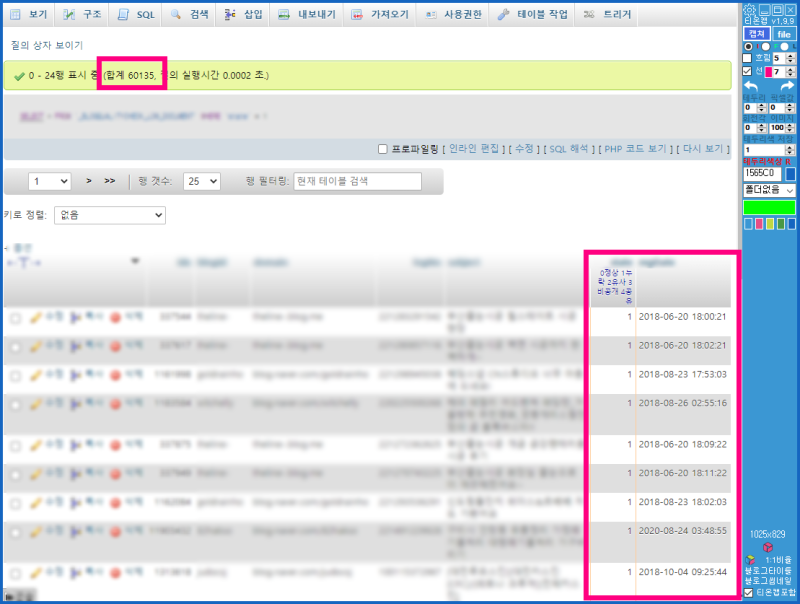The height and width of the screenshot is (604, 800).
Task: Click pencil edit icon in 2018-08-23 17:53:03 row
Action: tap(35, 375)
